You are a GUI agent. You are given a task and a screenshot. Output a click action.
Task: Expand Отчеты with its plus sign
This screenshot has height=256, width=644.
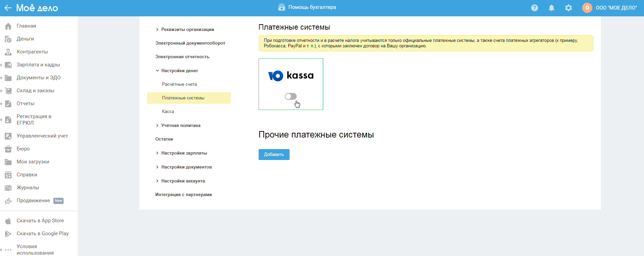(x=1, y=104)
